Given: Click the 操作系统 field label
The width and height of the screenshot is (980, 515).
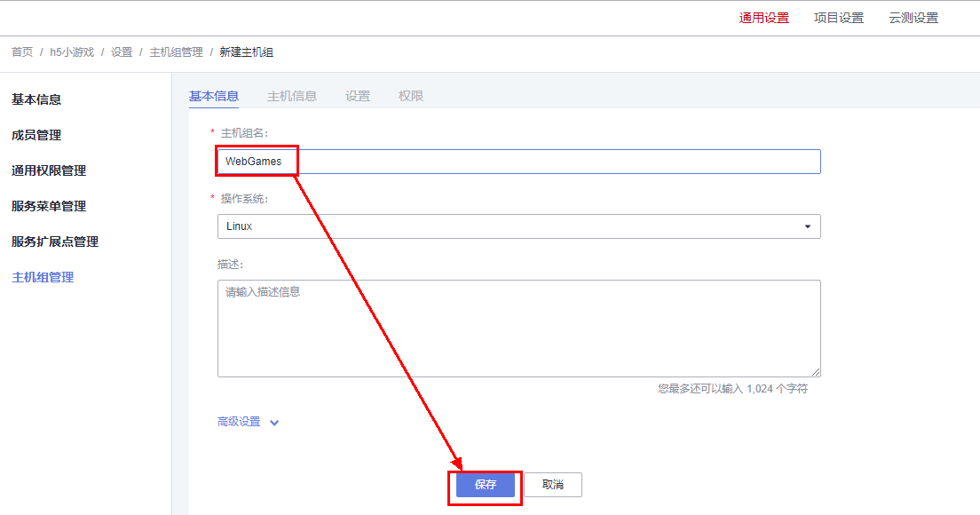Looking at the screenshot, I should [x=244, y=199].
